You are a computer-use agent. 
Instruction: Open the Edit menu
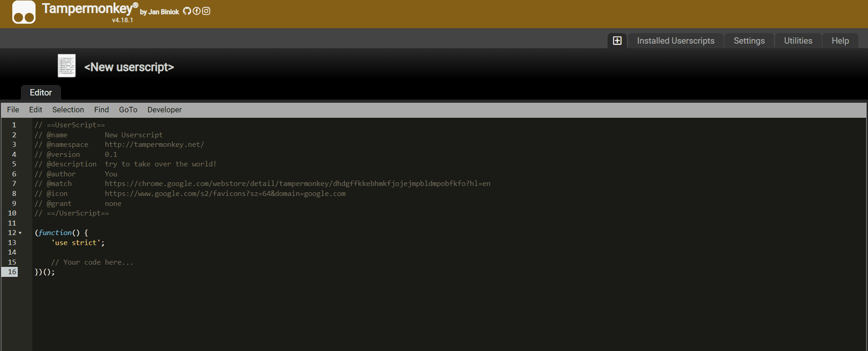point(36,110)
